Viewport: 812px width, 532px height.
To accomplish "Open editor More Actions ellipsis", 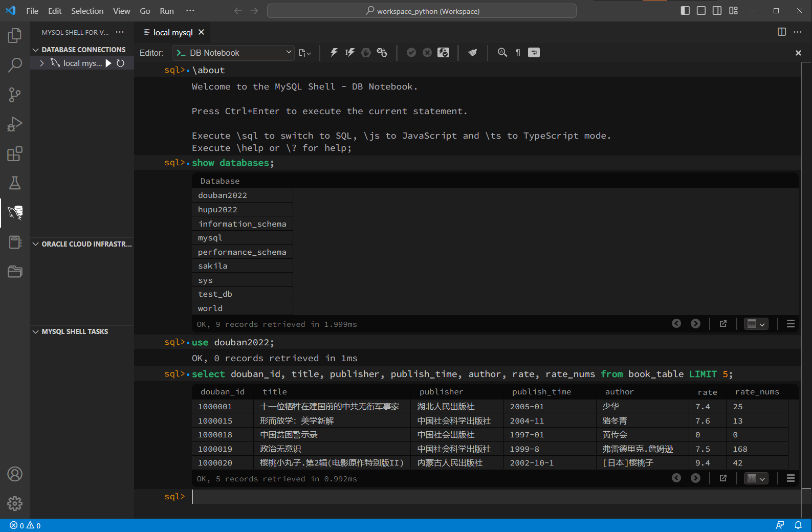I will (x=798, y=32).
